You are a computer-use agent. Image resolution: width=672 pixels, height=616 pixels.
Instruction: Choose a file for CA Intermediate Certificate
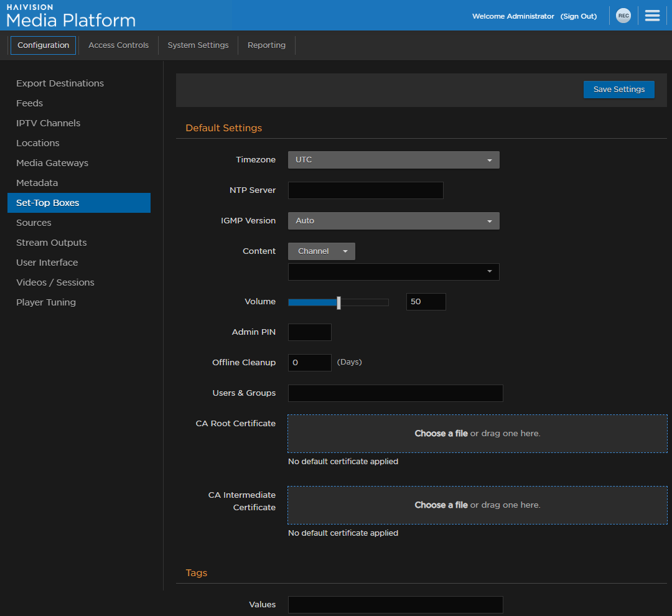pos(441,505)
